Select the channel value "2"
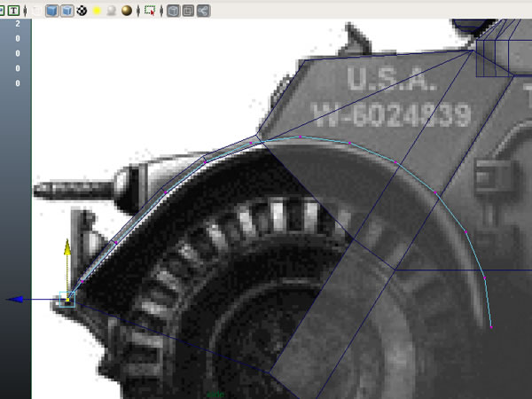This screenshot has height=399, width=532. click(18, 23)
